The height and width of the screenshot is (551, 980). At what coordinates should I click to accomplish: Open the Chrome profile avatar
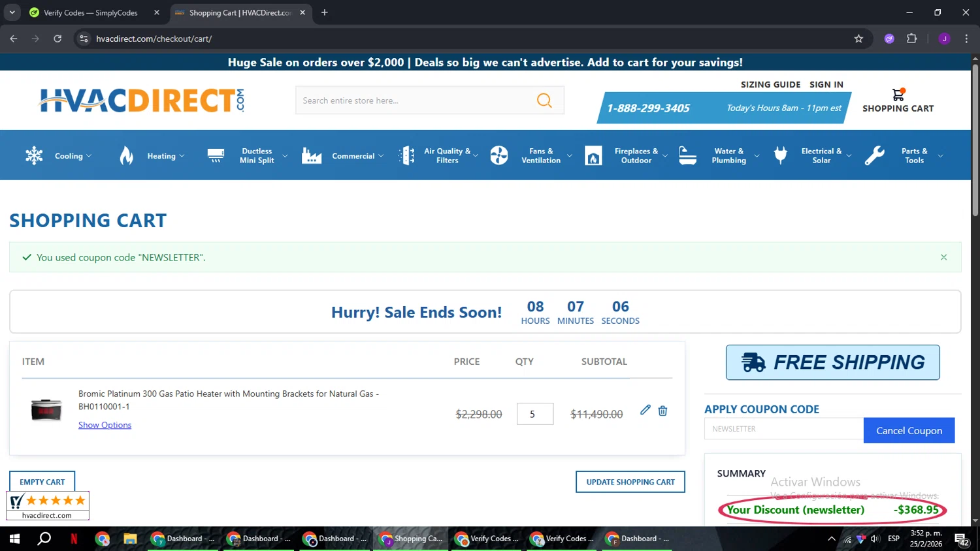point(944,39)
